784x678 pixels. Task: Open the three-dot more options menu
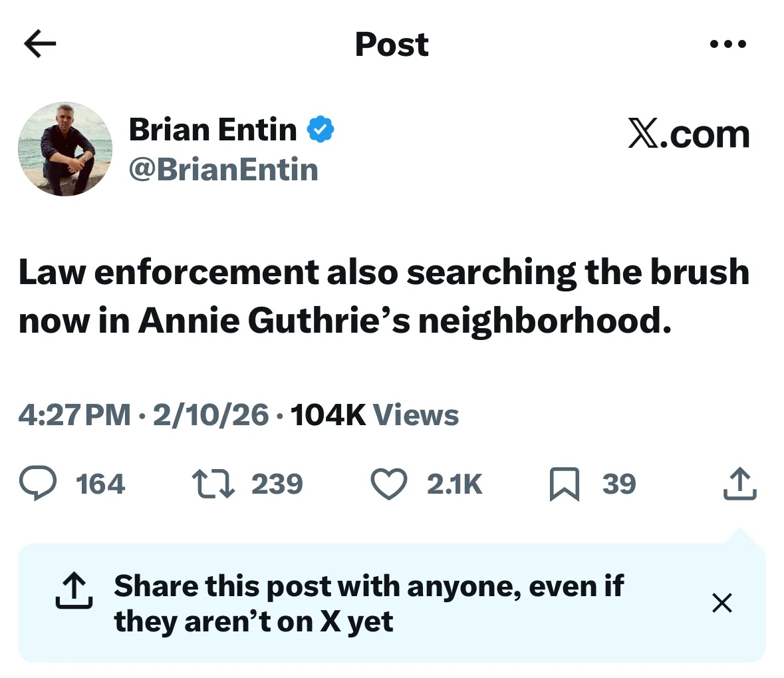[x=728, y=45]
